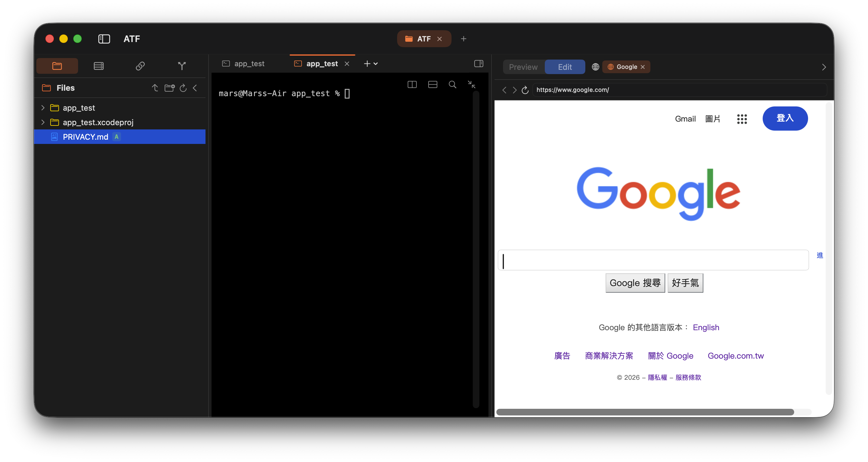The image size is (868, 462).
Task: Open 商業解決方案 link
Action: [609, 356]
